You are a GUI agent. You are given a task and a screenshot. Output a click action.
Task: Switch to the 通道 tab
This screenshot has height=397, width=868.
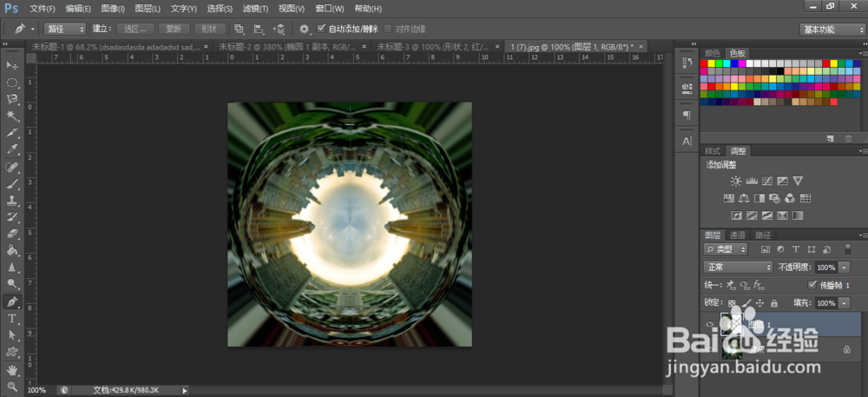pyautogui.click(x=737, y=235)
